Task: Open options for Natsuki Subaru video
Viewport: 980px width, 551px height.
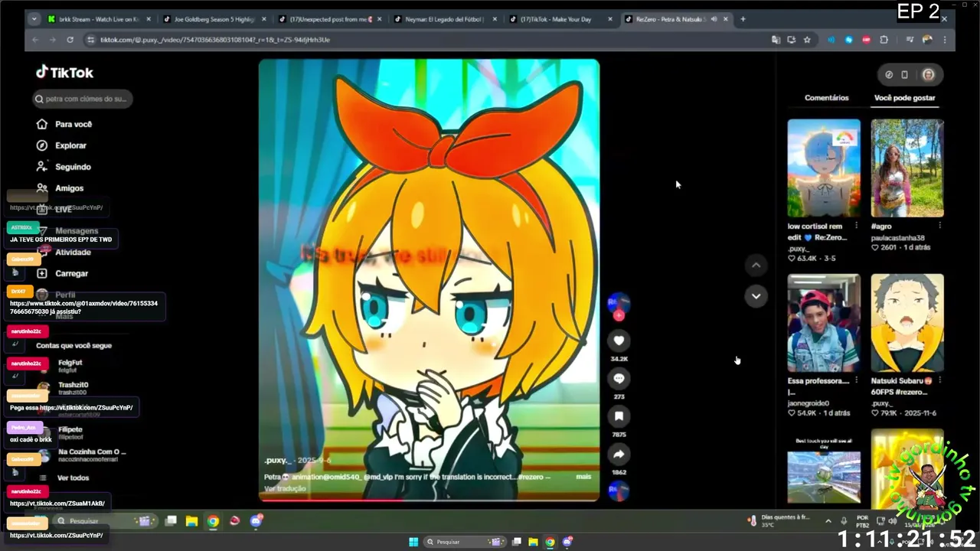Action: (939, 380)
